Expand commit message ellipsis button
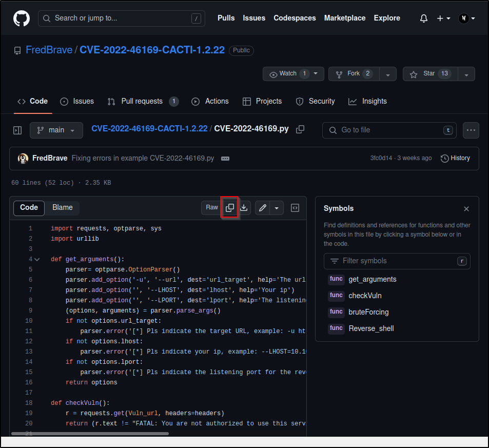This screenshot has height=448, width=489. [x=225, y=159]
